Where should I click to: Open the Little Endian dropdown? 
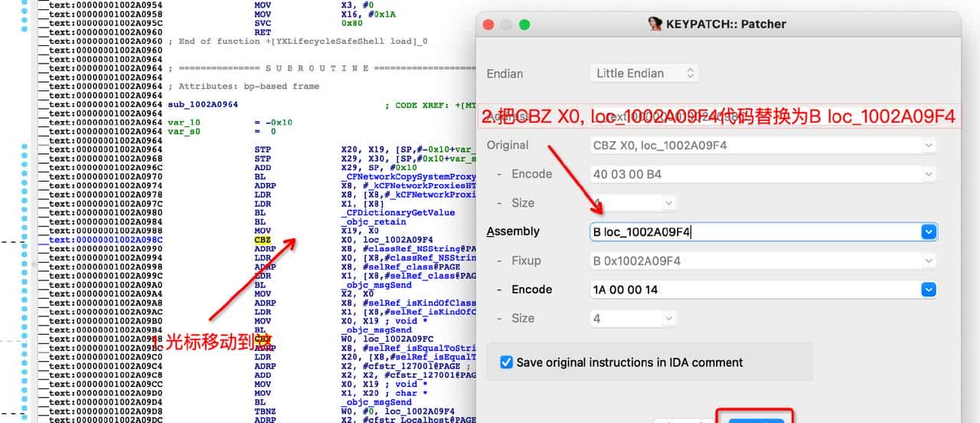click(644, 74)
